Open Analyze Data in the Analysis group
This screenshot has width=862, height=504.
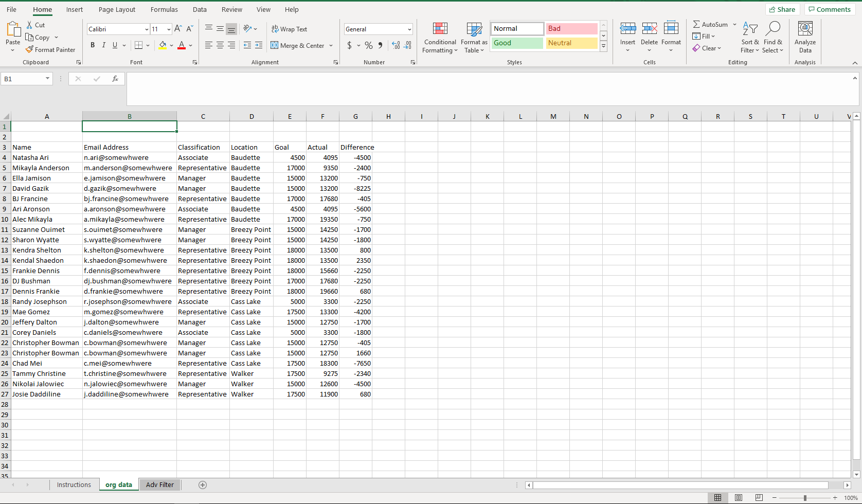tap(804, 36)
